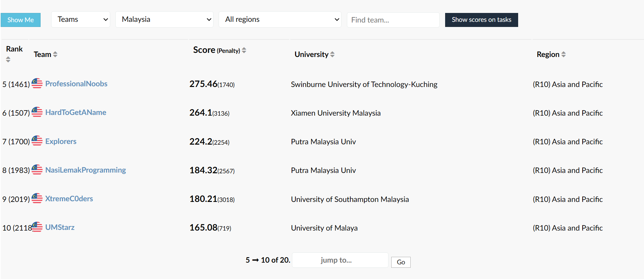Sort by Region using sort arrows
The image size is (644, 279).
coord(563,54)
